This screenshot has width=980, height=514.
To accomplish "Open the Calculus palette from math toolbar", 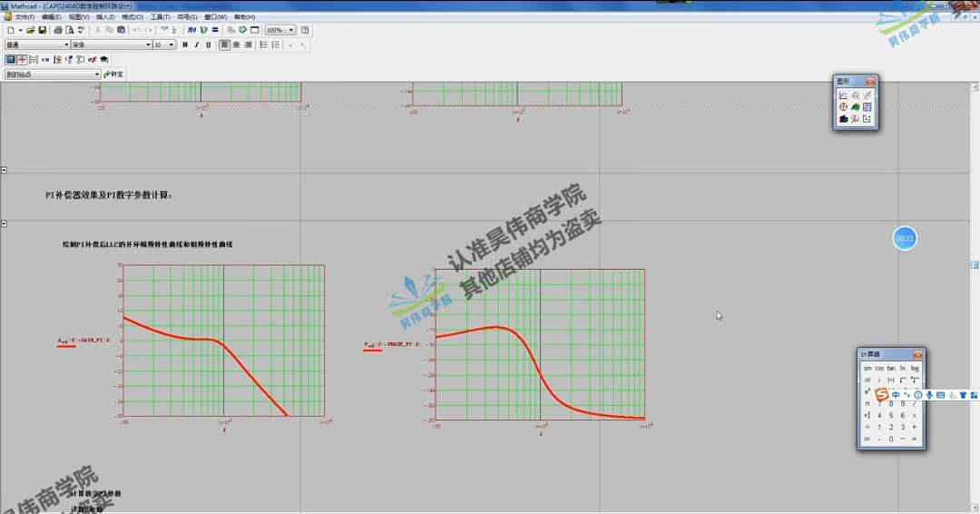I will coord(57,59).
